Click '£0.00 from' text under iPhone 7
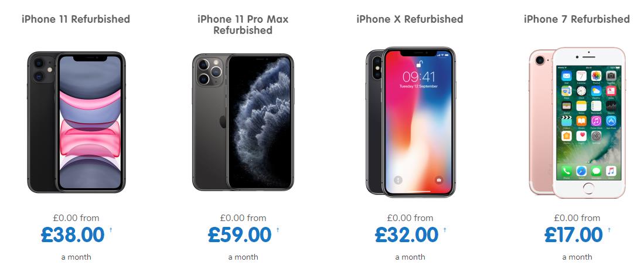This screenshot has width=644, height=265. (577, 218)
